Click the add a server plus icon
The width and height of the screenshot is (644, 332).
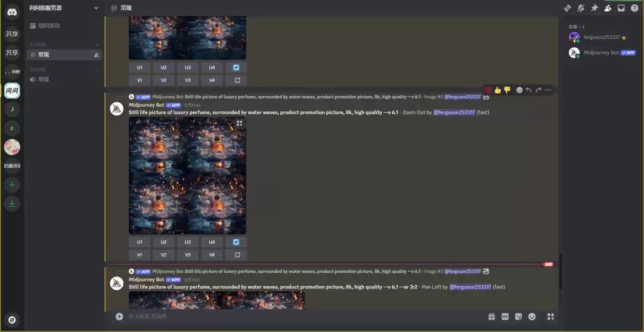tap(12, 185)
